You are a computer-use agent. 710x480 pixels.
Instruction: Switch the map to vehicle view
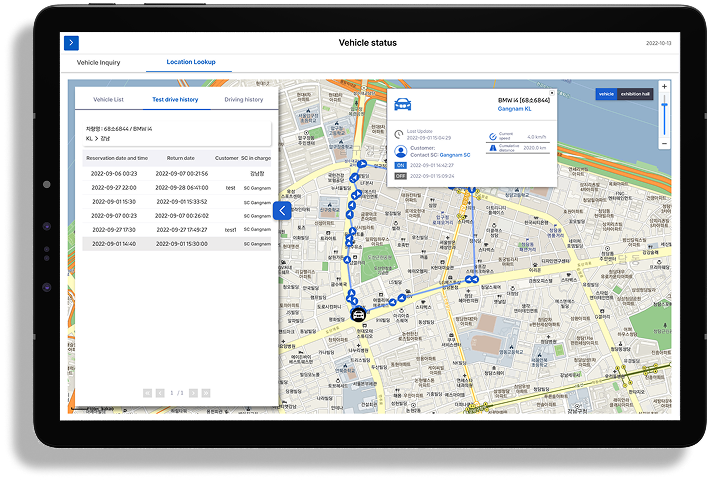click(x=606, y=94)
